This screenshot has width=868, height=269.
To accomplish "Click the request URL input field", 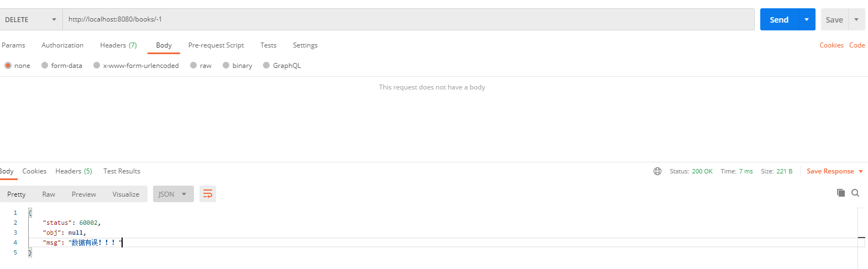I will 408,19.
